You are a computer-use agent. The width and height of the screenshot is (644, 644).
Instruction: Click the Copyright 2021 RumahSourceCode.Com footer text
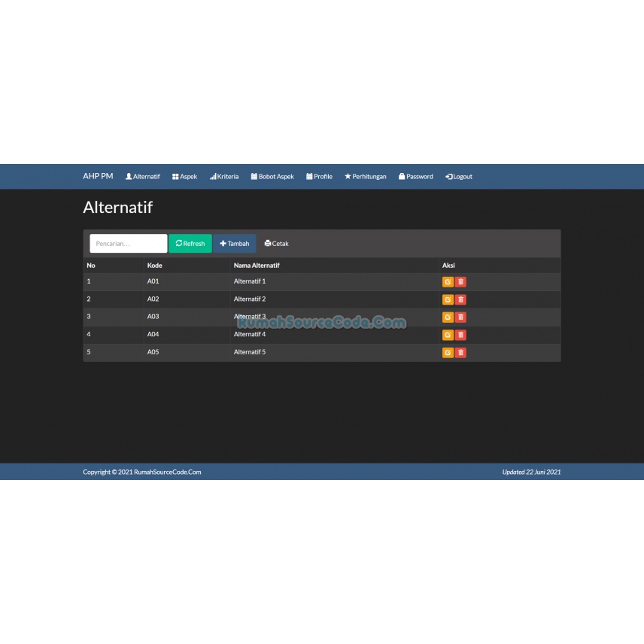click(142, 472)
